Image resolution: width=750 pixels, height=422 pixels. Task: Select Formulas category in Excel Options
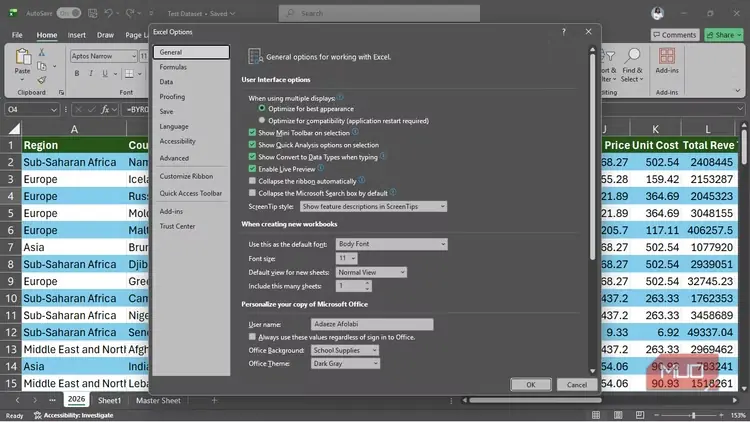191,67
